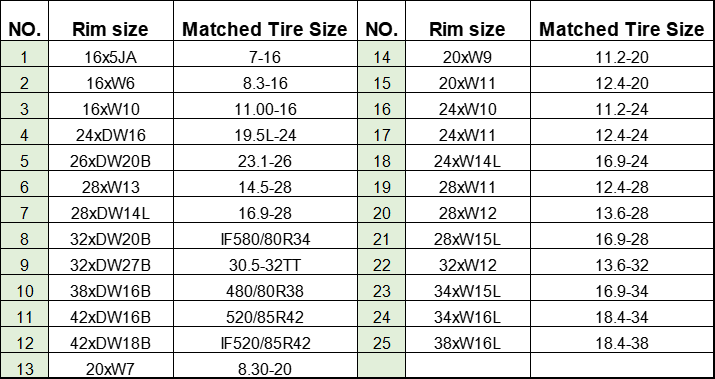Image resolution: width=715 pixels, height=379 pixels.
Task: Select the 18.4-38 tire size cell
Action: tap(622, 341)
